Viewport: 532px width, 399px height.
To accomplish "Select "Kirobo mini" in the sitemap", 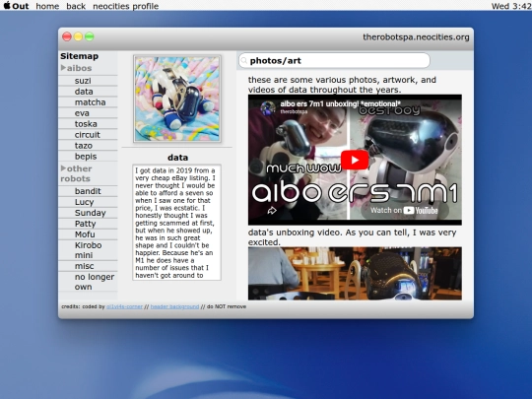I will click(88, 250).
